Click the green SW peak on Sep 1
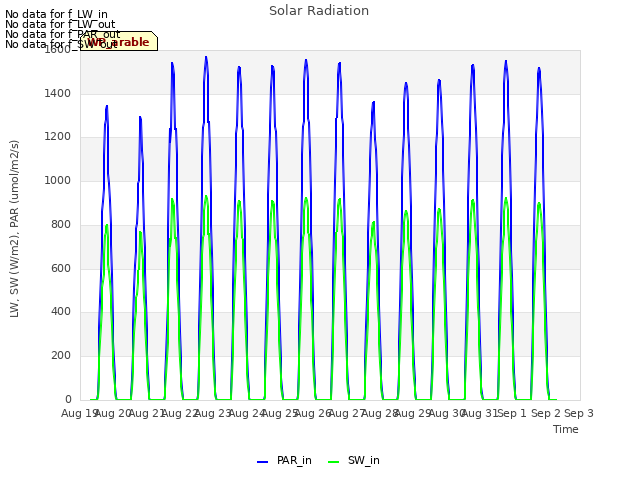Image resolution: width=640 pixels, height=480 pixels. [x=506, y=199]
